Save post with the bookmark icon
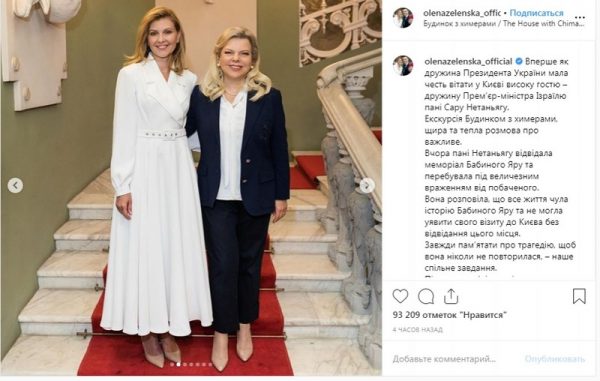The width and height of the screenshot is (600, 381). pyautogui.click(x=579, y=296)
